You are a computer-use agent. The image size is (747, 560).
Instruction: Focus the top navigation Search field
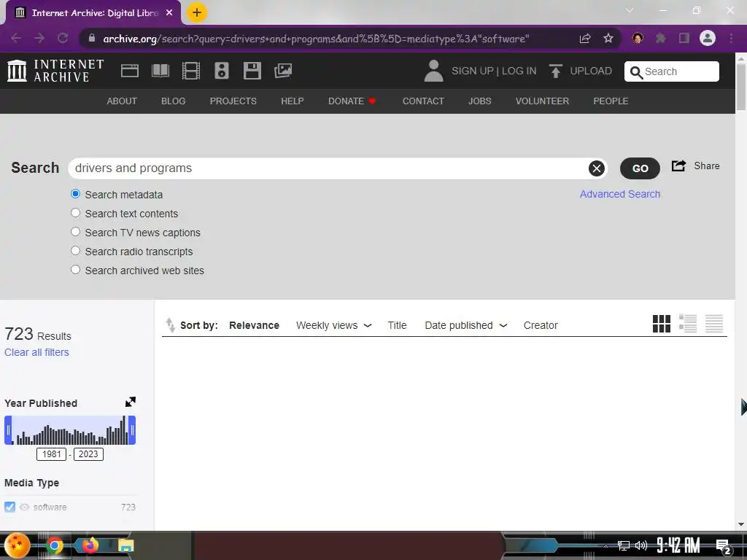click(672, 71)
